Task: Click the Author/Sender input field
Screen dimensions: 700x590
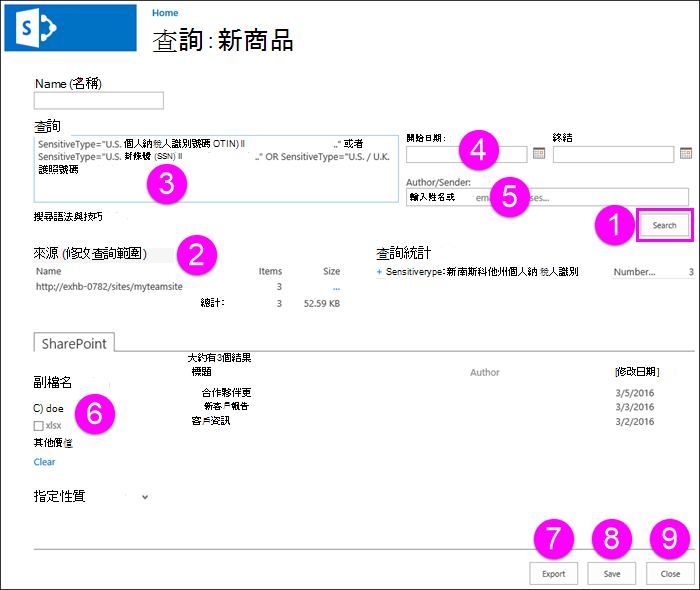Action: (547, 197)
